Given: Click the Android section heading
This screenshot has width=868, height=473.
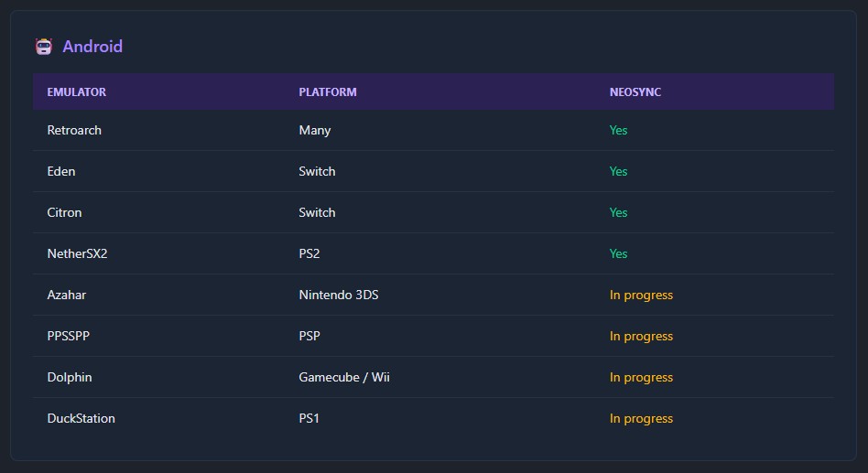Looking at the screenshot, I should (92, 47).
